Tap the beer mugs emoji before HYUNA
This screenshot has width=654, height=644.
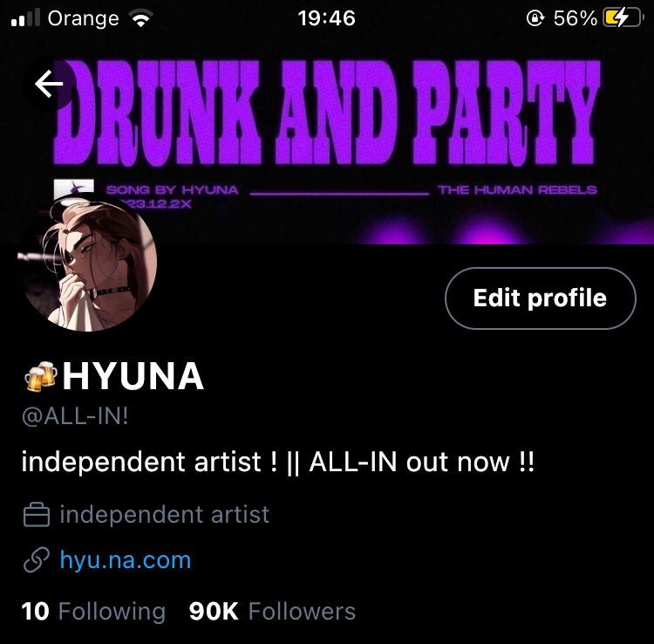pos(41,376)
